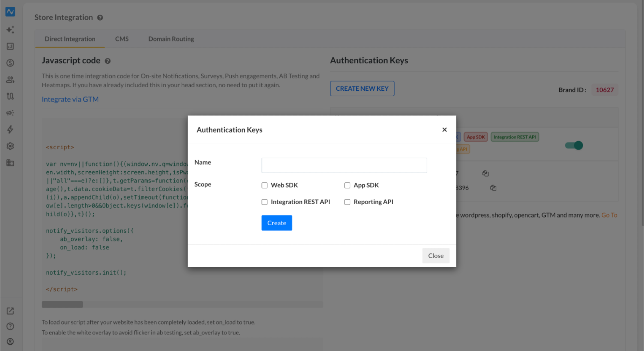Click the Javascript code section heading
644x351 pixels.
click(x=71, y=61)
